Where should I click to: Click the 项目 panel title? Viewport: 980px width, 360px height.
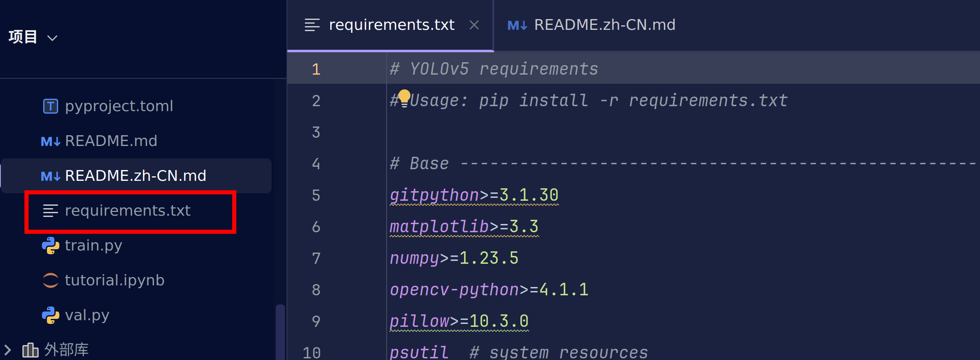tap(23, 37)
